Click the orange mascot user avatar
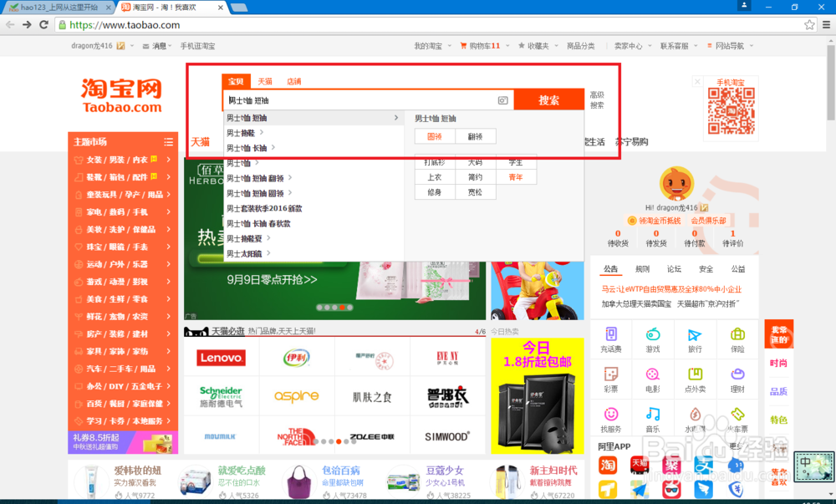The height and width of the screenshot is (504, 836). (x=676, y=184)
